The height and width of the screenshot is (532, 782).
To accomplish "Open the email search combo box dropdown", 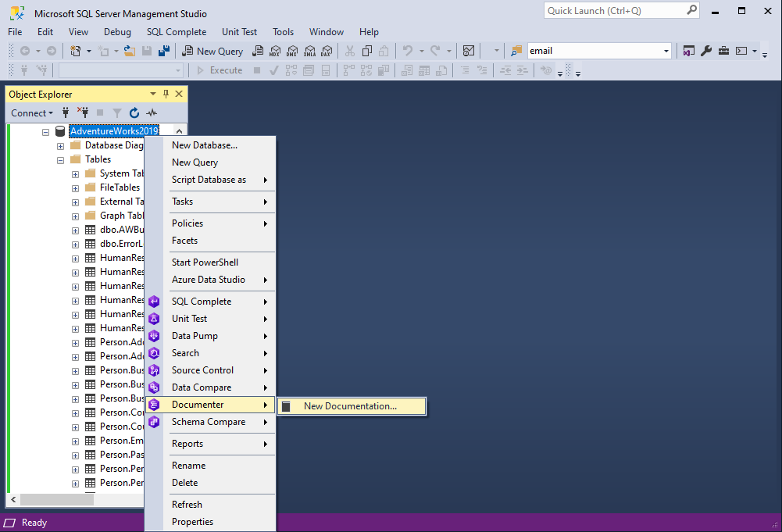I will click(x=666, y=51).
